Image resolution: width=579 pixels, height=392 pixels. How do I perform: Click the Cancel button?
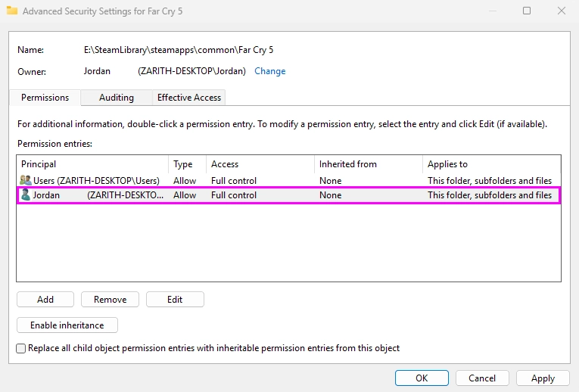482,378
